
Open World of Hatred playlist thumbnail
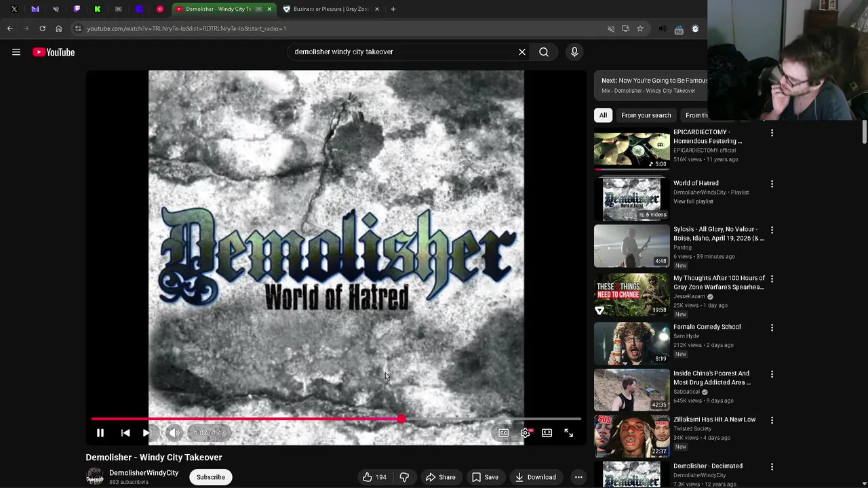[x=631, y=199]
